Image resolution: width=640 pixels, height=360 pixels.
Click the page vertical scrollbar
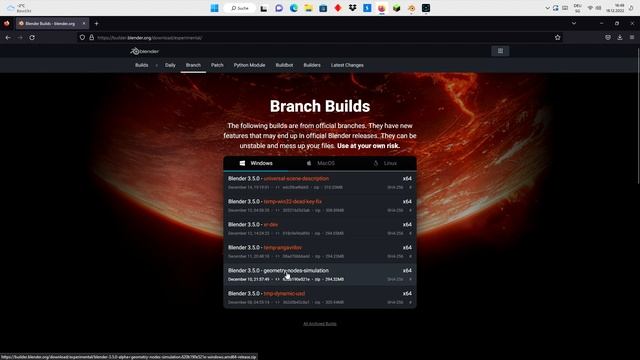pyautogui.click(x=638, y=116)
